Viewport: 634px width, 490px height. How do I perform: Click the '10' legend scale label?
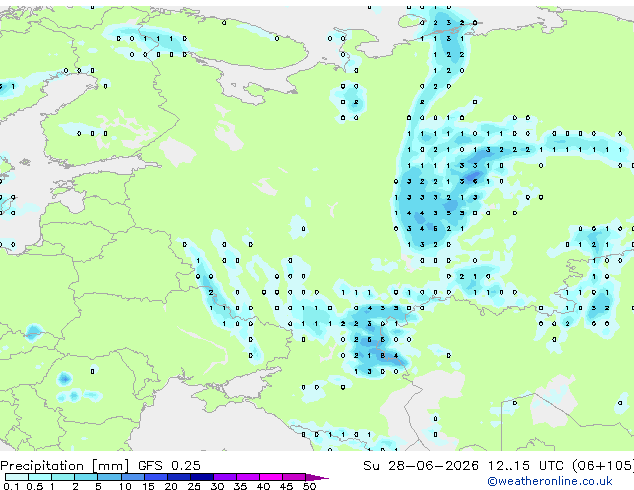point(125,486)
